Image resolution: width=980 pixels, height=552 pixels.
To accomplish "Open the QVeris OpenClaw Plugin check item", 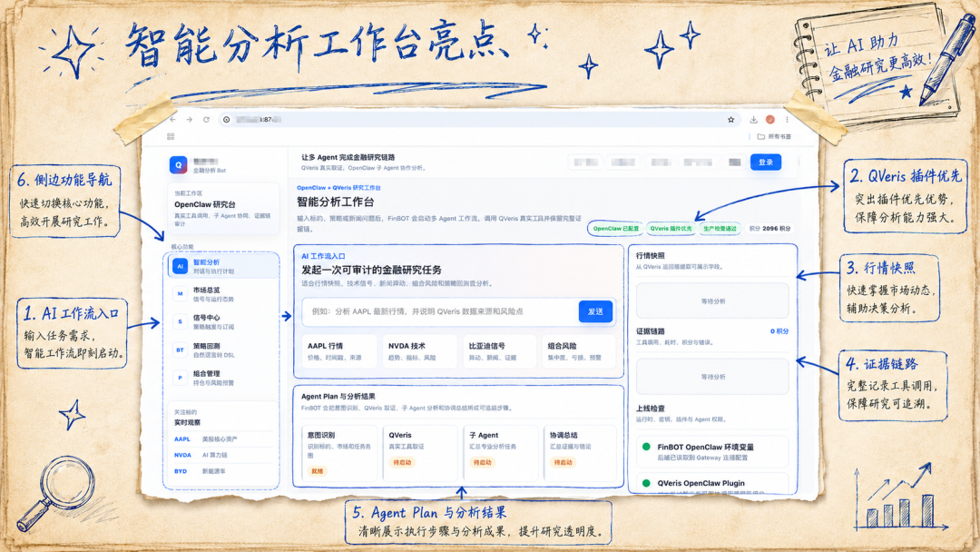I will coord(712,484).
